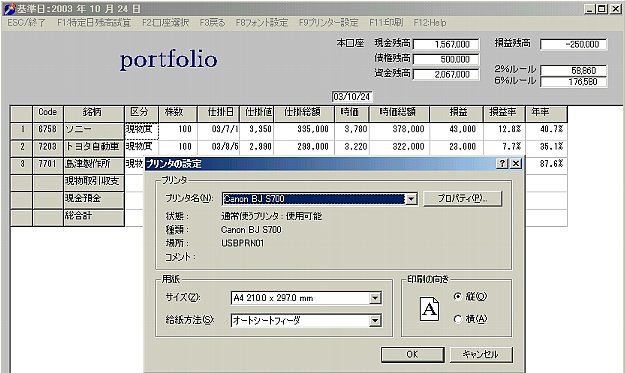Select the 横 landscape radio button
The height and width of the screenshot is (373, 625).
pos(458,319)
